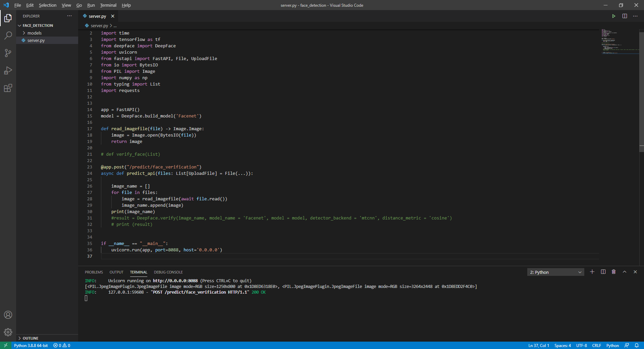
Task: Kill the terminal with the trash icon
Action: [613, 272]
